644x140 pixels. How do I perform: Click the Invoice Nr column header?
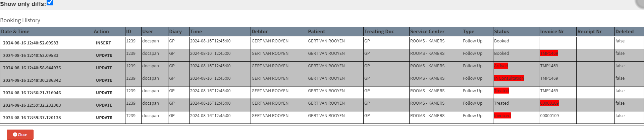pos(552,32)
